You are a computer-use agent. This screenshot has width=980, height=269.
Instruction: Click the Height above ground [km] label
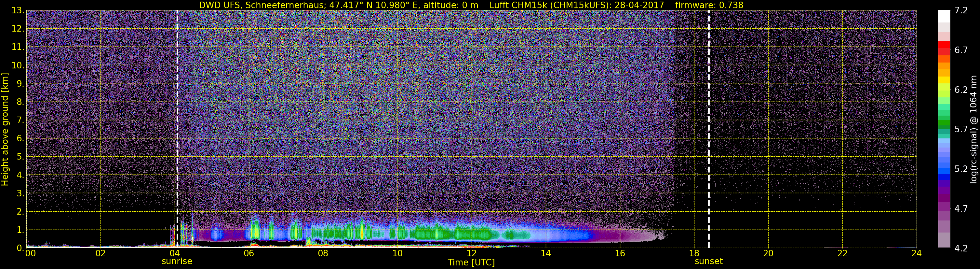click(x=5, y=130)
